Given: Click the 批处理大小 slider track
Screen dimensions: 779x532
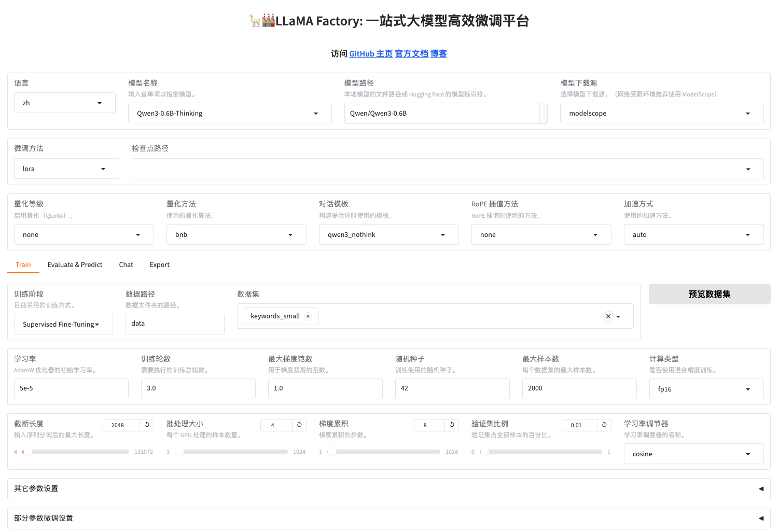Looking at the screenshot, I should pos(231,452).
